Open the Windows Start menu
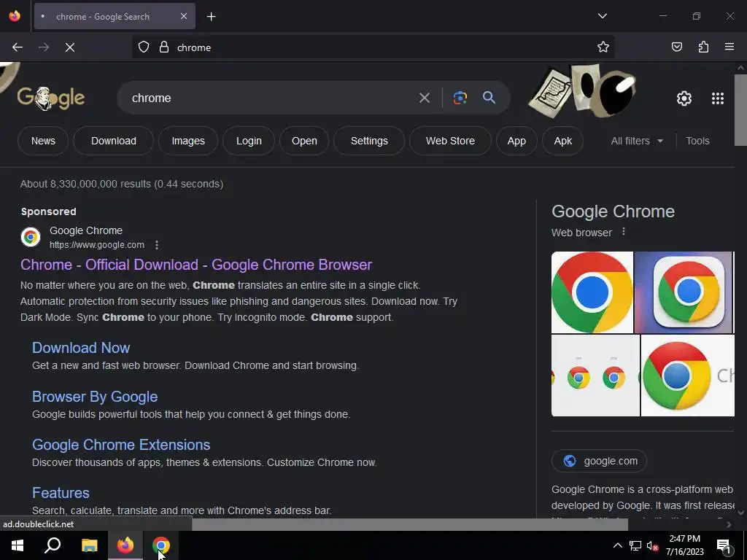This screenshot has width=747, height=560. [18, 545]
